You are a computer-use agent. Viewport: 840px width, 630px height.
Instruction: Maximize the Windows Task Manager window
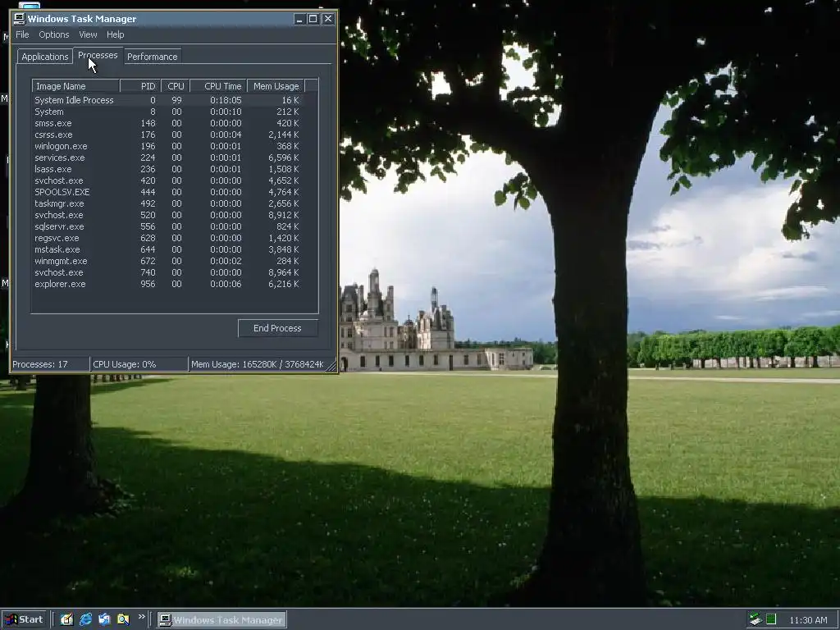point(313,19)
